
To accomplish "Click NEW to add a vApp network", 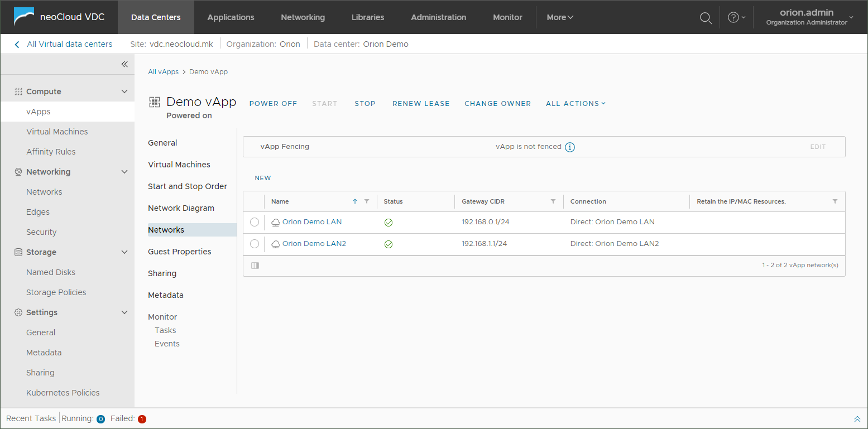I will (263, 178).
